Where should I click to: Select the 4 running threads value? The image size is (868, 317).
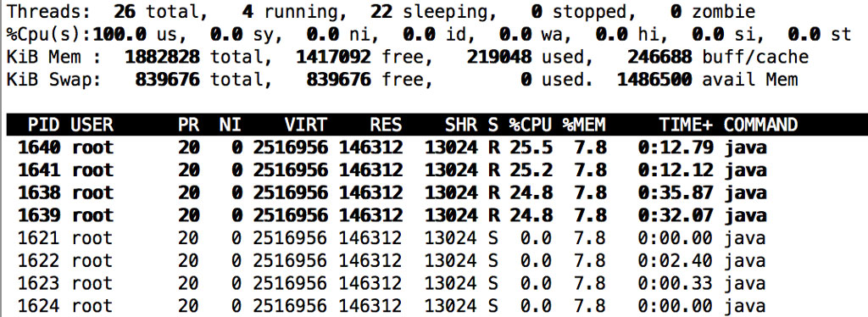point(248,12)
